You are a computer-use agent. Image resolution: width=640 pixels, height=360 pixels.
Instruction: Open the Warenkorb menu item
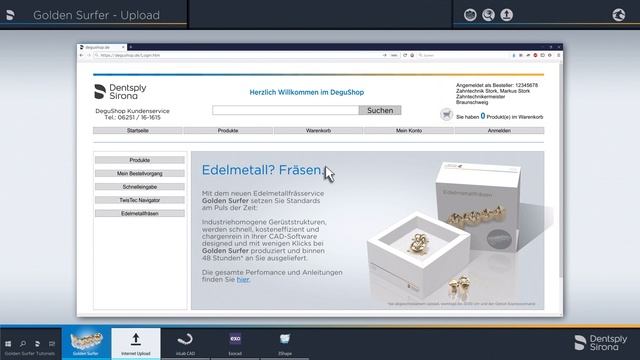tap(318, 131)
